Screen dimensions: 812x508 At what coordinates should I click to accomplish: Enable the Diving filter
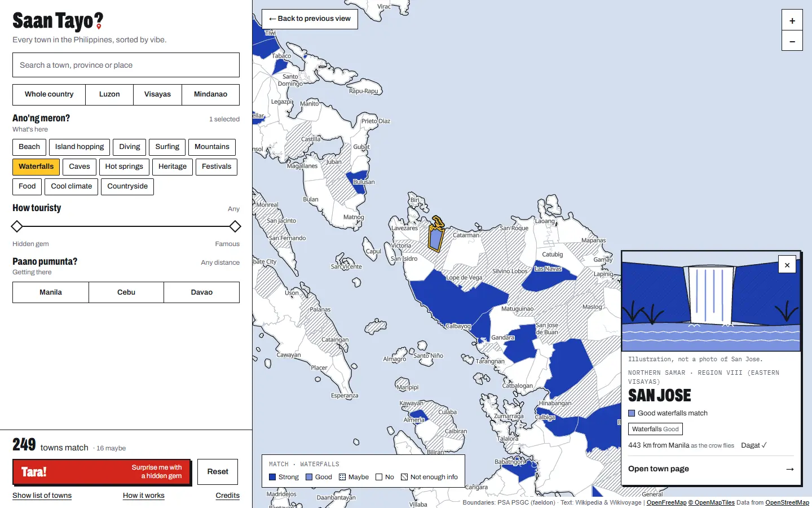click(130, 147)
